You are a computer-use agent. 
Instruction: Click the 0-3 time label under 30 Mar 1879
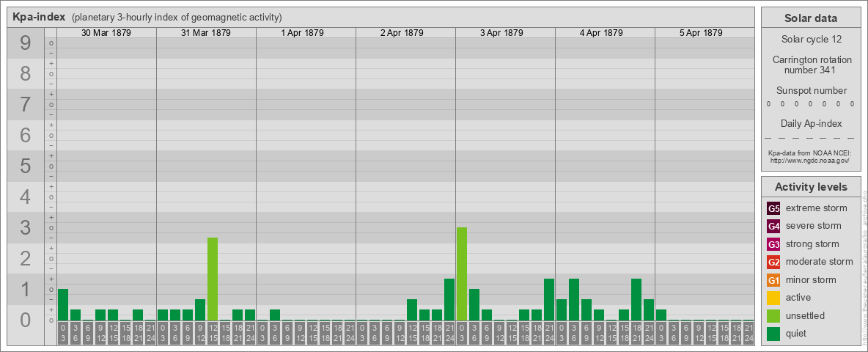pyautogui.click(x=63, y=333)
